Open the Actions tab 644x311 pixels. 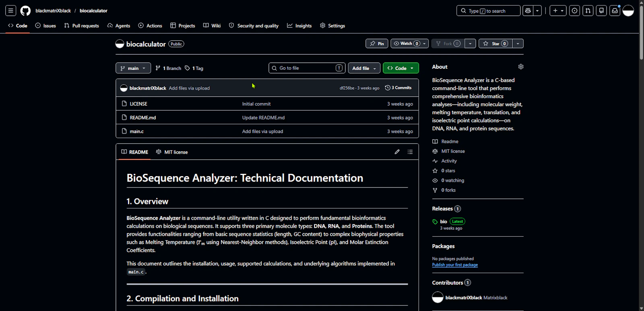pos(150,25)
